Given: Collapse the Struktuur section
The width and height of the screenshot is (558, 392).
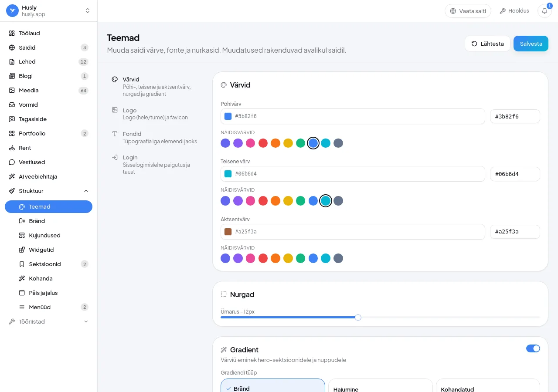Looking at the screenshot, I should click(49, 191).
